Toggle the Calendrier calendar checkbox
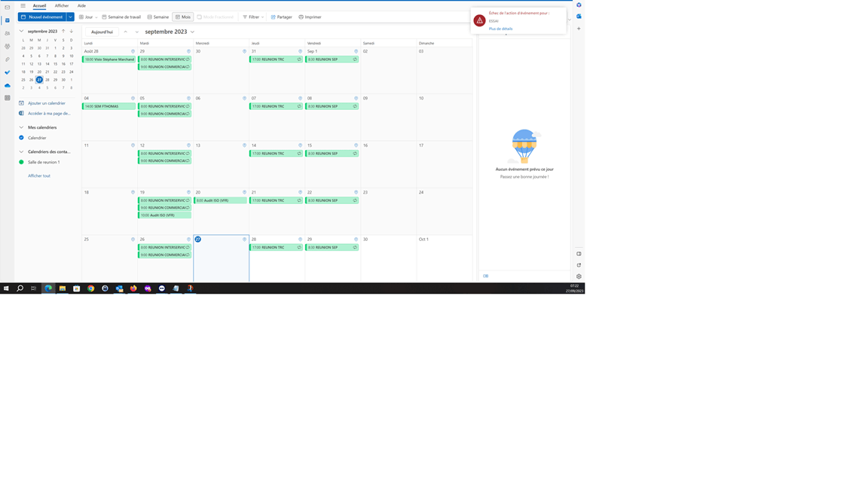 [x=21, y=138]
